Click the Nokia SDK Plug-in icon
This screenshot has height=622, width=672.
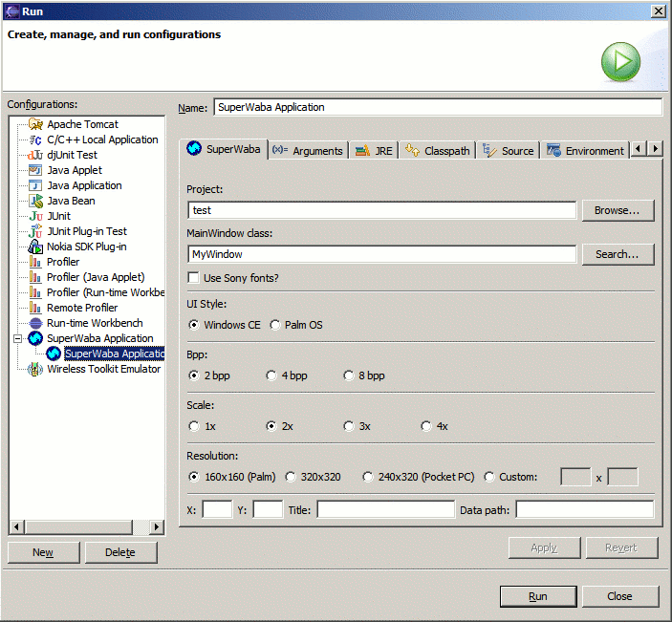pos(35,247)
